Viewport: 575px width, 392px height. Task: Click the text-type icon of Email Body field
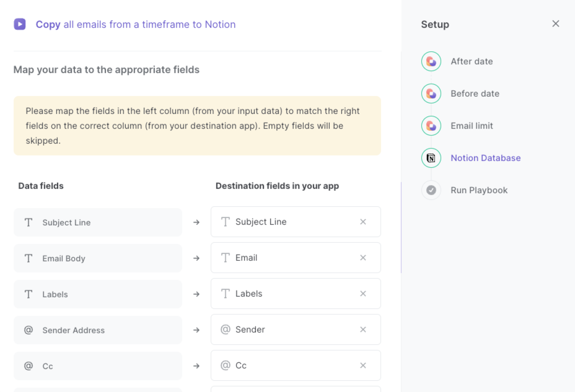click(x=28, y=258)
